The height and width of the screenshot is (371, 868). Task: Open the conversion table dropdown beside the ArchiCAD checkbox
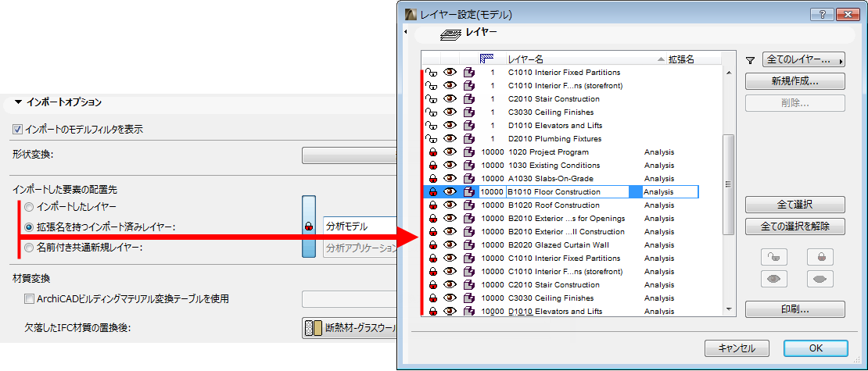(x=350, y=299)
